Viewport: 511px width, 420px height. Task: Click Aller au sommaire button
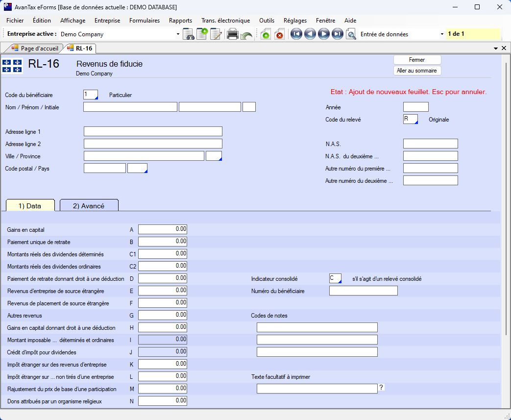click(417, 71)
